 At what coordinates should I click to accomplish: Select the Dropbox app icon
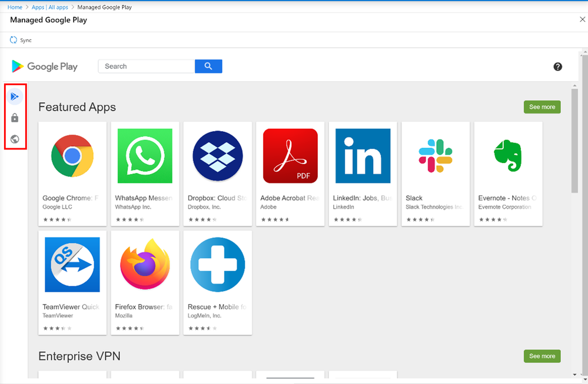point(218,156)
